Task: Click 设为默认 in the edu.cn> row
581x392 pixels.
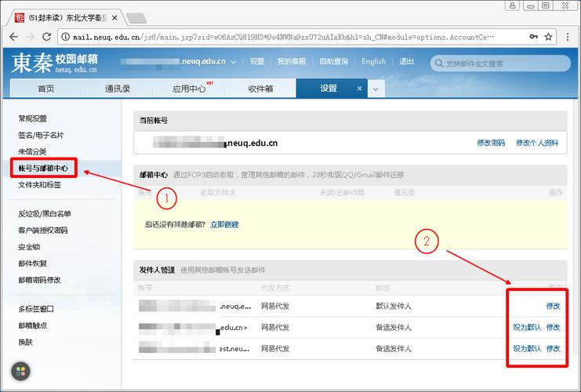Action: tap(527, 327)
